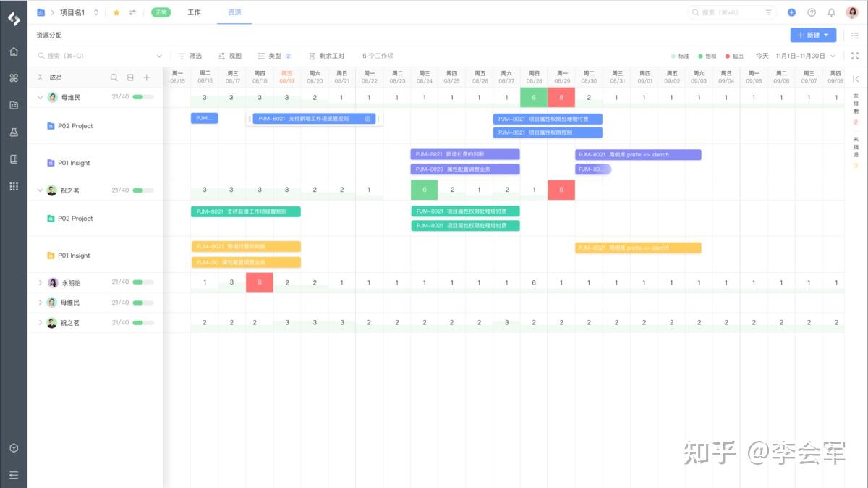The width and height of the screenshot is (868, 488).
Task: Click the swap arrows icon beside the star
Action: (x=132, y=12)
